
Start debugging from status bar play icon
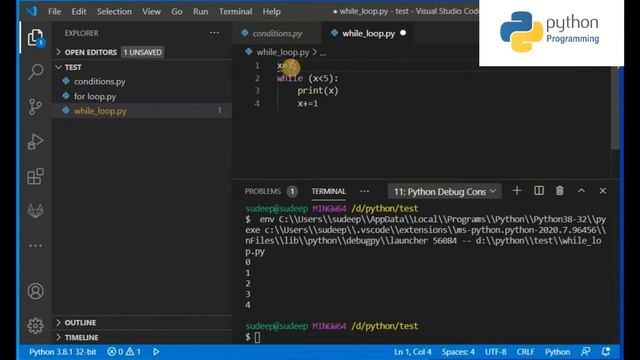point(156,352)
